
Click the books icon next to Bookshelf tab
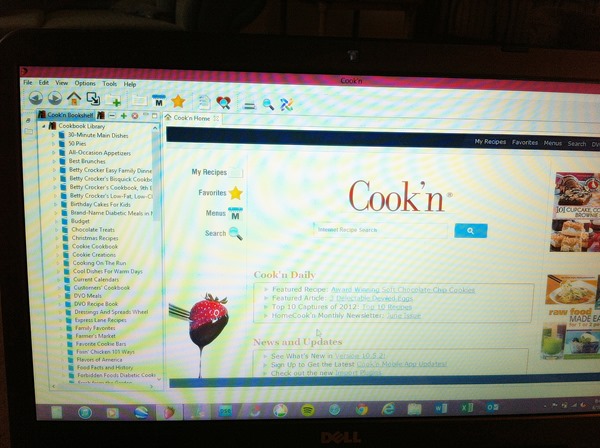tap(101, 115)
